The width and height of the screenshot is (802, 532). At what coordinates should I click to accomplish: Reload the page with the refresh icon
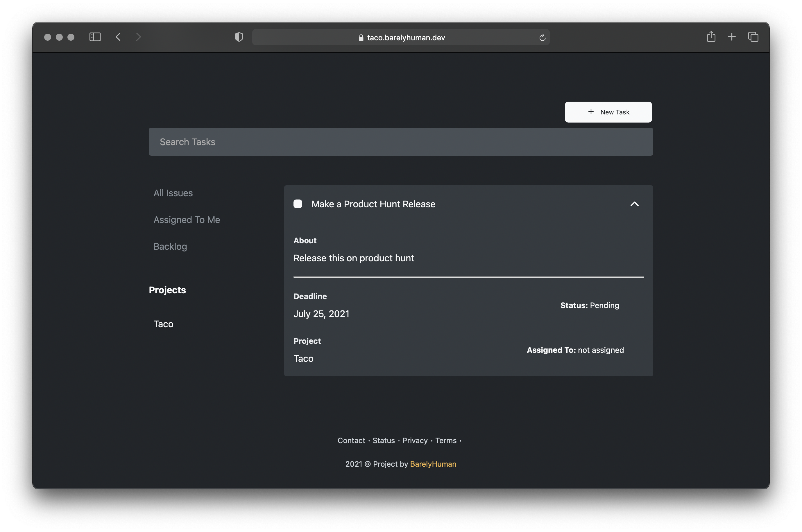pyautogui.click(x=542, y=37)
